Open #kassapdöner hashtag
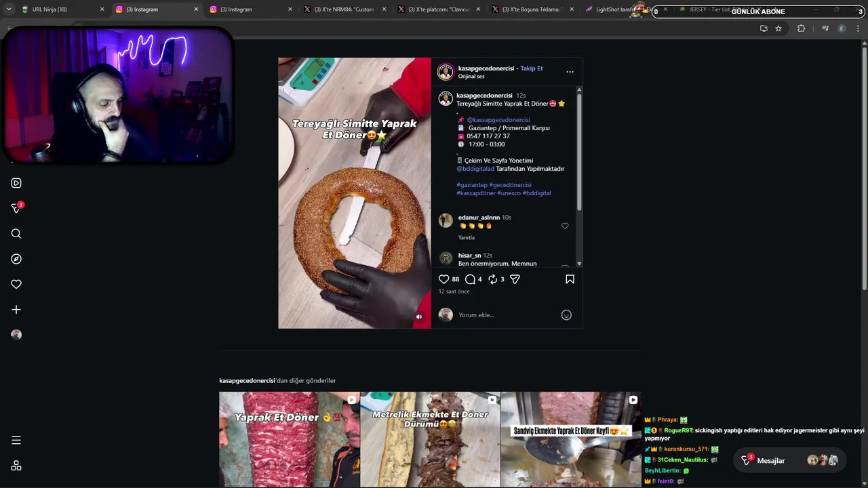This screenshot has width=868, height=488. (476, 193)
